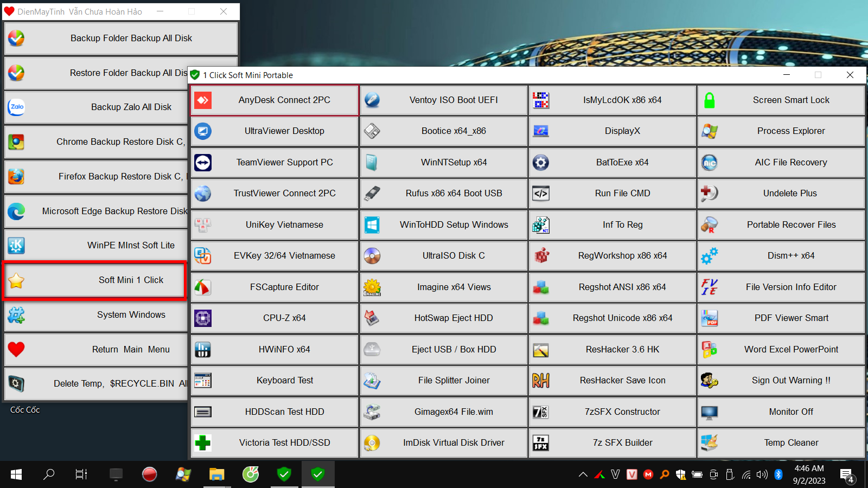
Task: Open Eject USB / Box HDD
Action: (x=444, y=350)
